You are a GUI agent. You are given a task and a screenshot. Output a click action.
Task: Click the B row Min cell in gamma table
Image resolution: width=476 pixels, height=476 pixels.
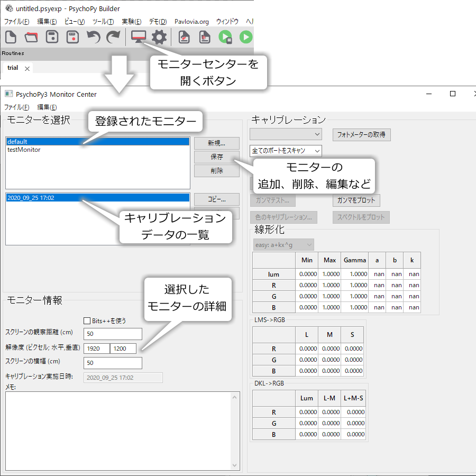pyautogui.click(x=307, y=307)
